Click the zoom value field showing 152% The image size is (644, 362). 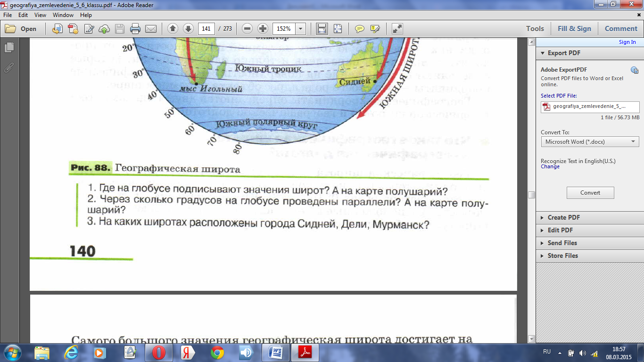(x=284, y=29)
